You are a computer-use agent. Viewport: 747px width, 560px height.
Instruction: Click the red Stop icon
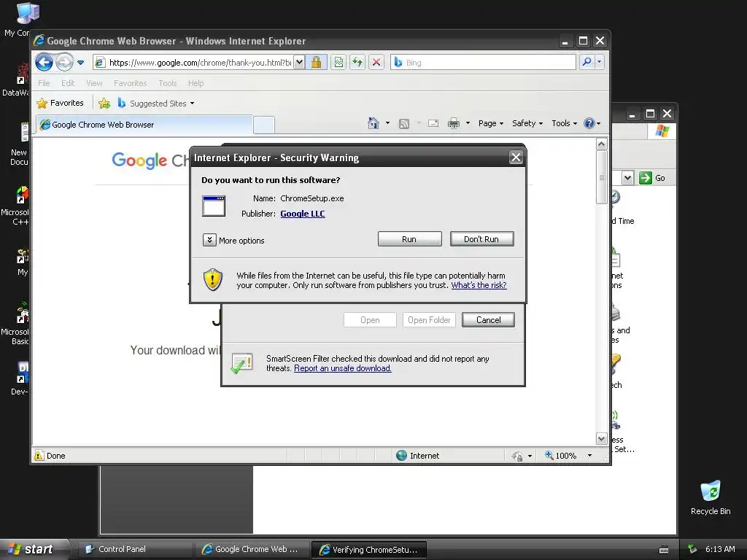pos(376,63)
